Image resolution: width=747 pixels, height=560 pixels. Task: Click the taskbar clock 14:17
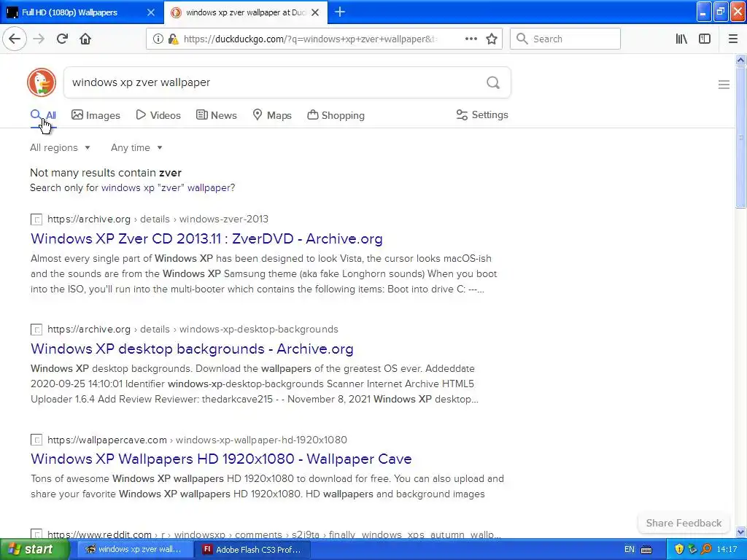(x=727, y=550)
